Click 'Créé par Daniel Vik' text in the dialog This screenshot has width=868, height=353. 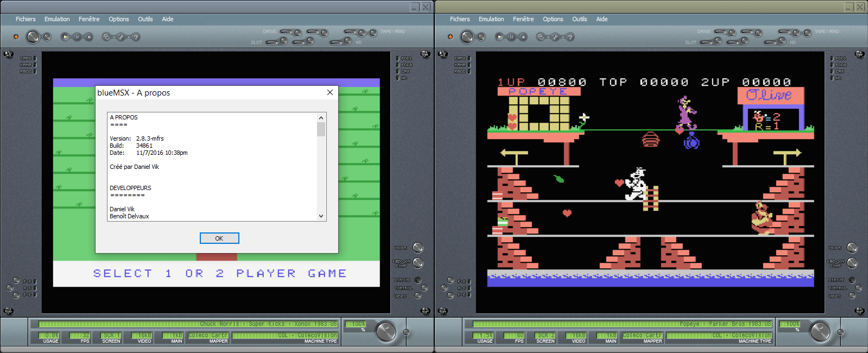tap(134, 167)
